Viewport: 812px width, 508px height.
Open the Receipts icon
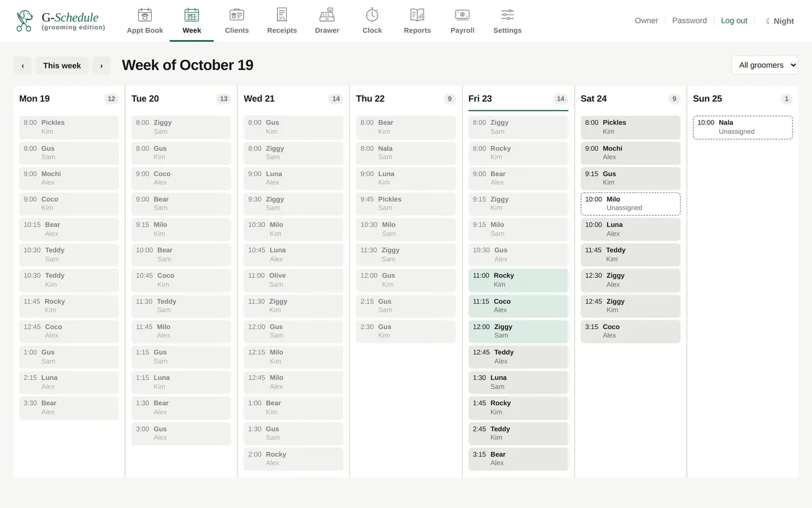282,15
